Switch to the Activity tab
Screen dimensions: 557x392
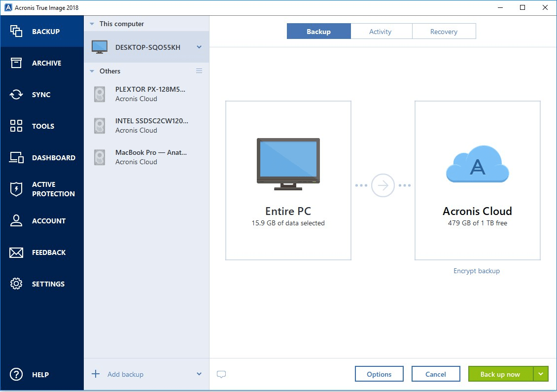[381, 31]
